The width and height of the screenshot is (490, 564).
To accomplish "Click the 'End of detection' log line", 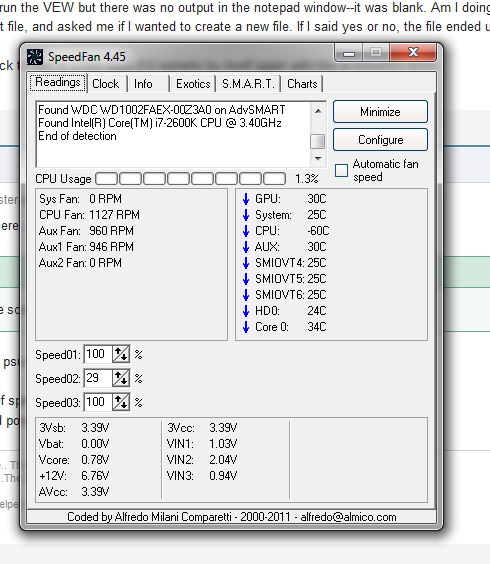I will 77,136.
